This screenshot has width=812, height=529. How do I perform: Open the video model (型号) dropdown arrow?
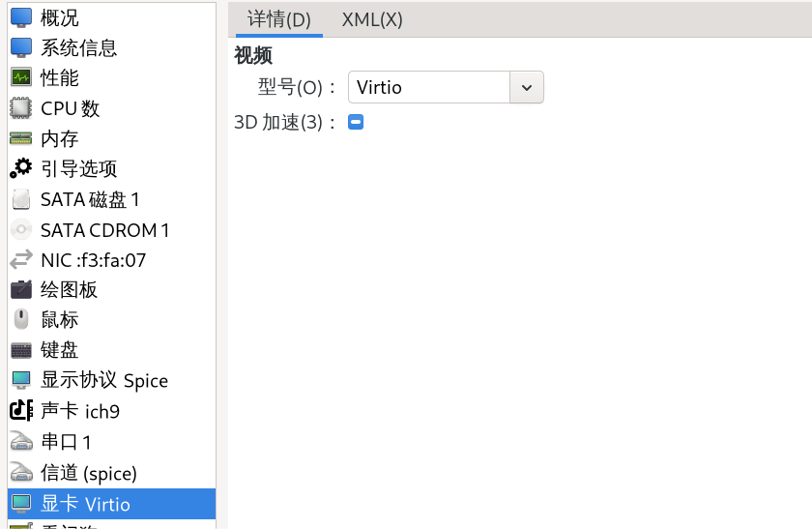click(526, 87)
